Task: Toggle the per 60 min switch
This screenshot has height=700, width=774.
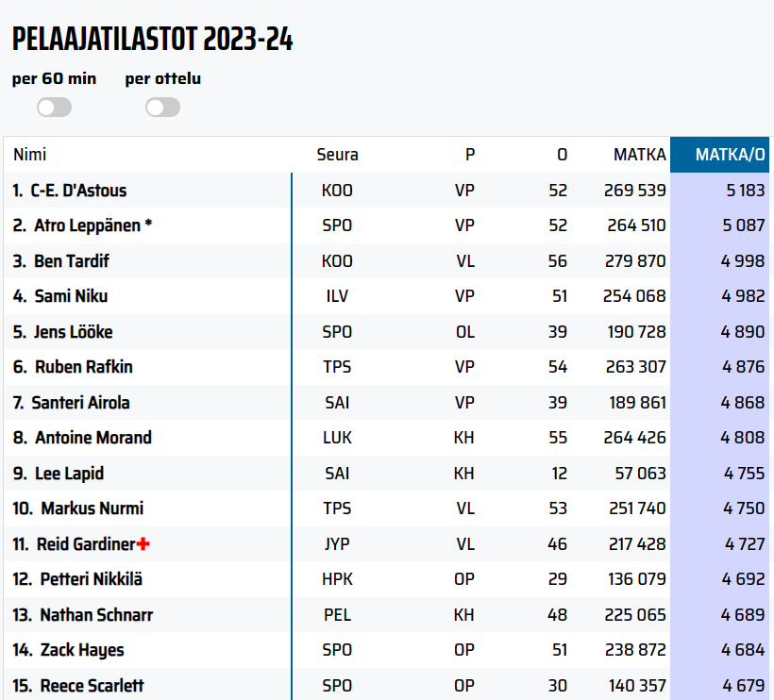Action: coord(54,108)
